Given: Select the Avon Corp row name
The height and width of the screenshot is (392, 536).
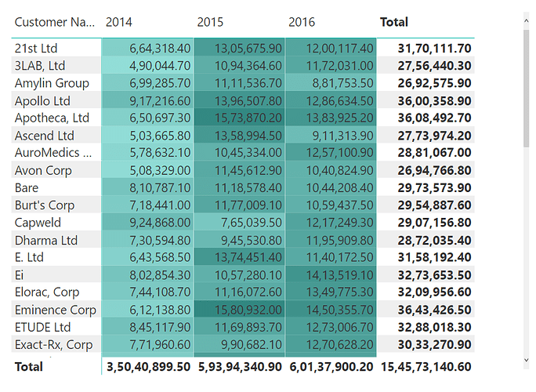Looking at the screenshot, I should point(43,170).
